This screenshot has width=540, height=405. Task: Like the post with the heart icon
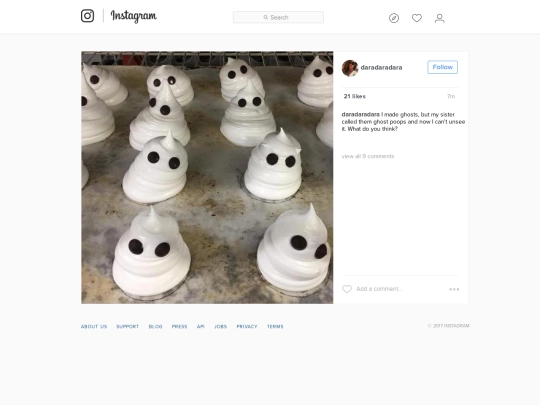tap(347, 289)
